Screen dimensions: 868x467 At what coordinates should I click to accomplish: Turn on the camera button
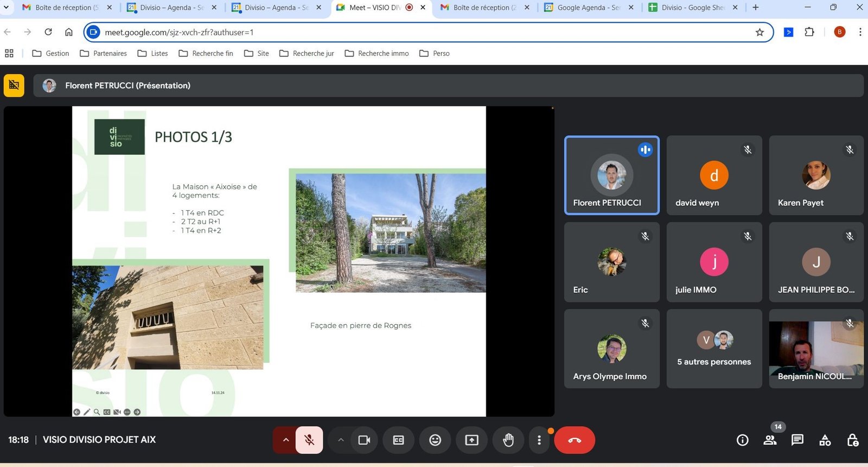click(x=364, y=440)
